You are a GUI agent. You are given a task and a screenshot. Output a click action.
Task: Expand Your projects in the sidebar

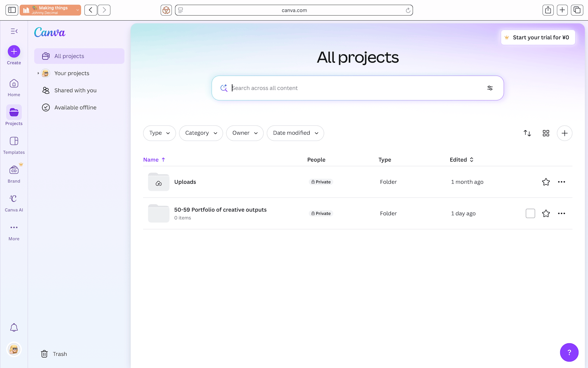click(x=38, y=73)
